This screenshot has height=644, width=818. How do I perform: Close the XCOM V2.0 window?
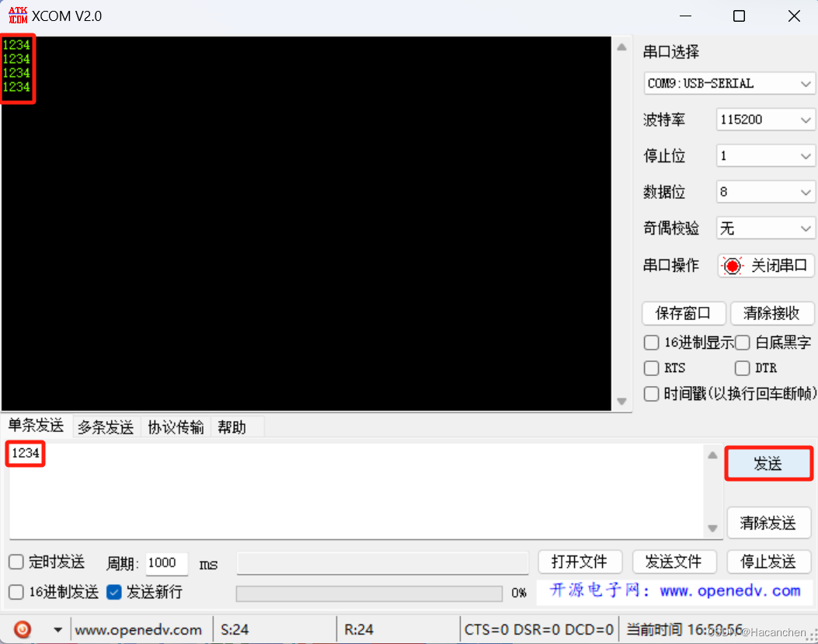[x=794, y=16]
